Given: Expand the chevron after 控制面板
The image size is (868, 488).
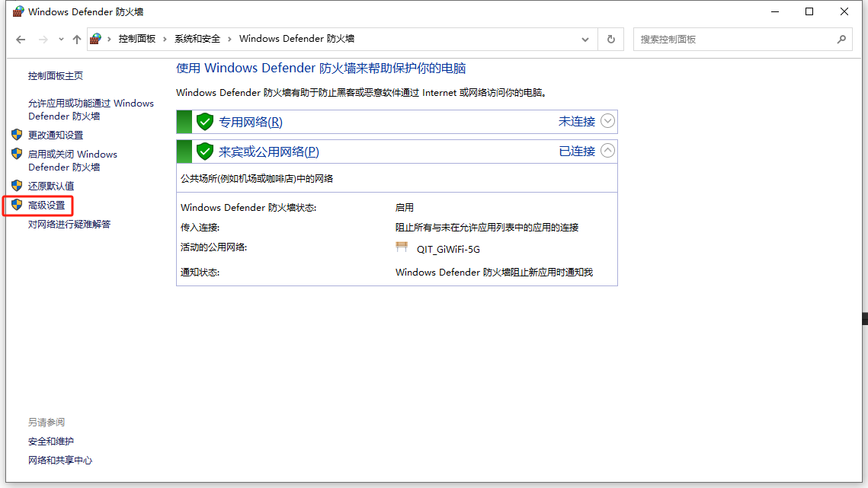Looking at the screenshot, I should 165,39.
